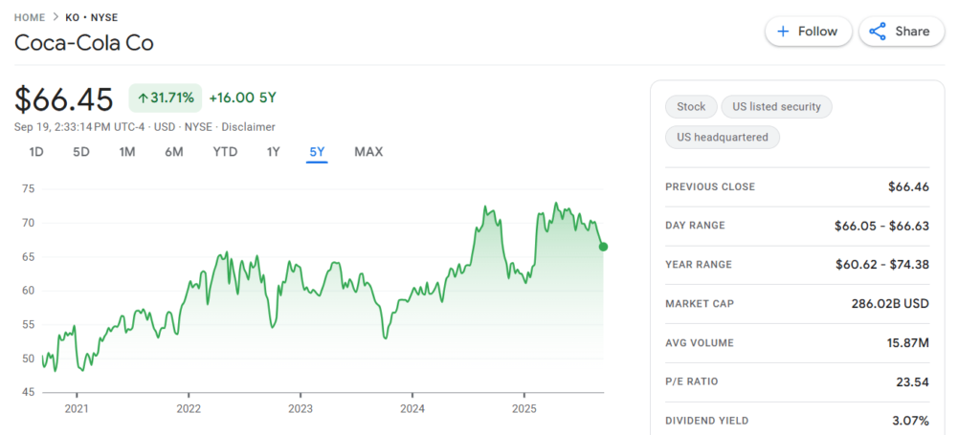Open the Disclaimer link
This screenshot has width=980, height=435.
pos(248,127)
